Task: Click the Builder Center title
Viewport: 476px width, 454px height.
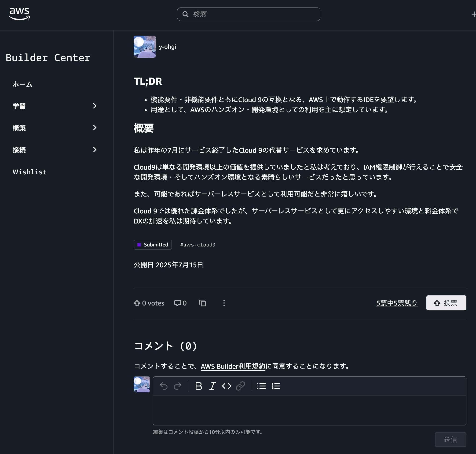Action: click(x=48, y=58)
